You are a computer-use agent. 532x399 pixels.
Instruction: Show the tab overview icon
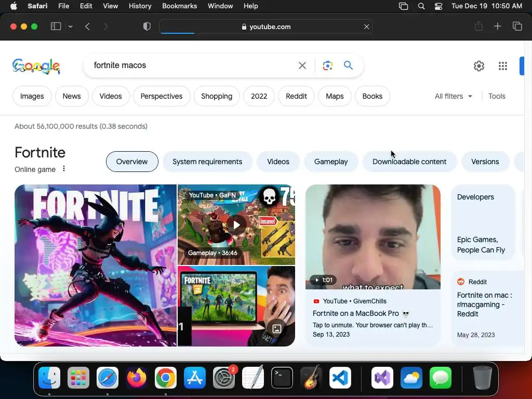pyautogui.click(x=517, y=26)
